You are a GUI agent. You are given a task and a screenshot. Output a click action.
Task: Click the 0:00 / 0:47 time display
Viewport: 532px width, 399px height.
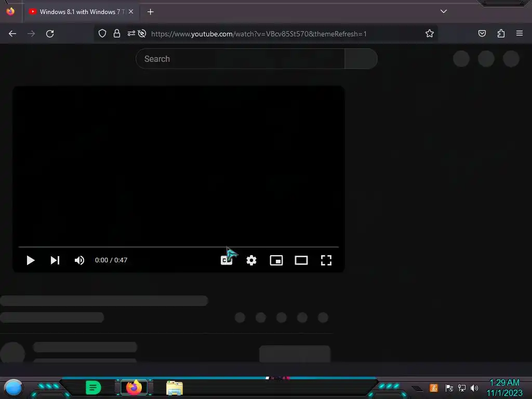[111, 260]
